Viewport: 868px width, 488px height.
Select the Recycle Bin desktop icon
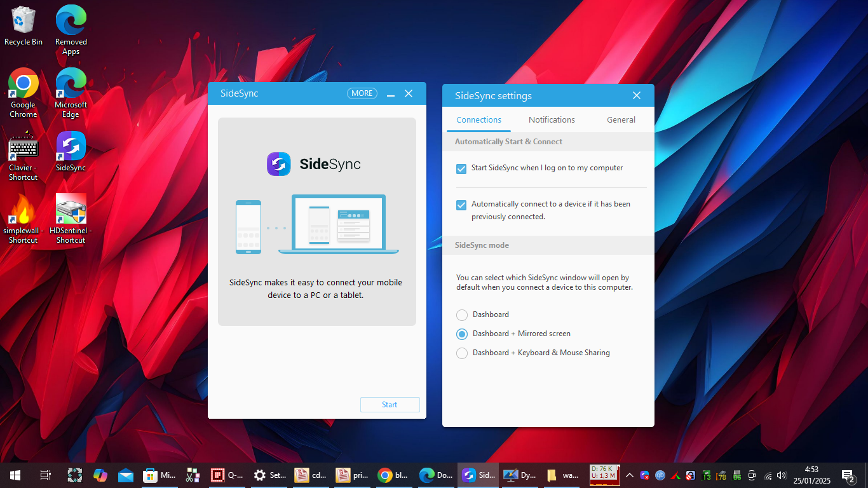[x=24, y=26]
